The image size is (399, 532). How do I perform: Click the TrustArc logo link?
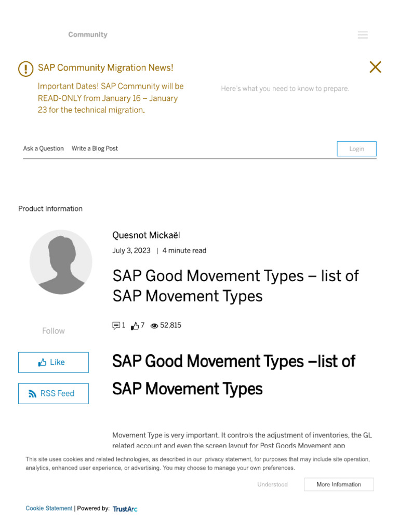(x=125, y=509)
